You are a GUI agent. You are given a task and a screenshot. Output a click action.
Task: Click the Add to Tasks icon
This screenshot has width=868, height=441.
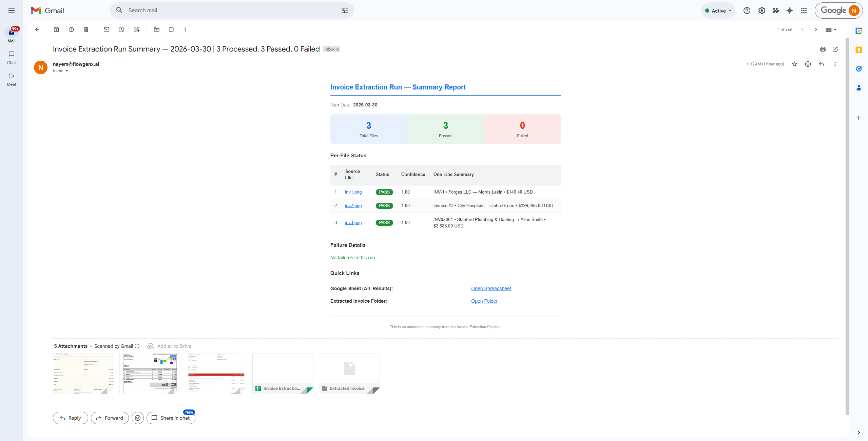(x=136, y=29)
